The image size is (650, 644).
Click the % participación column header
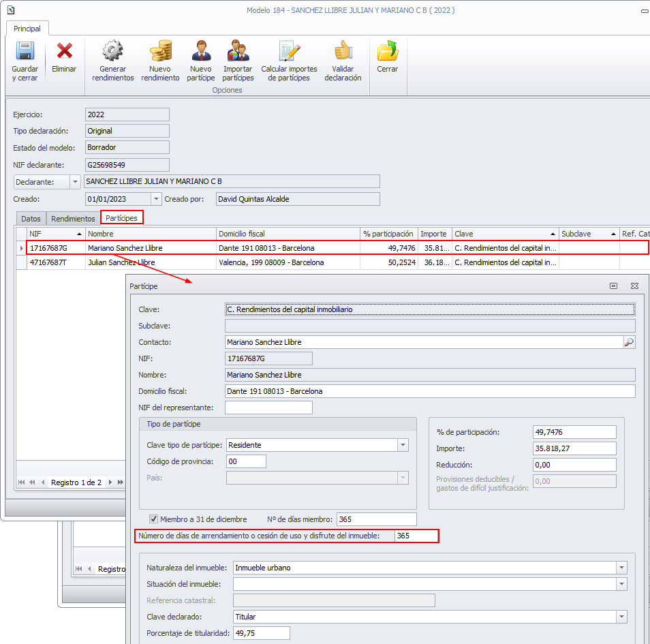pos(388,234)
